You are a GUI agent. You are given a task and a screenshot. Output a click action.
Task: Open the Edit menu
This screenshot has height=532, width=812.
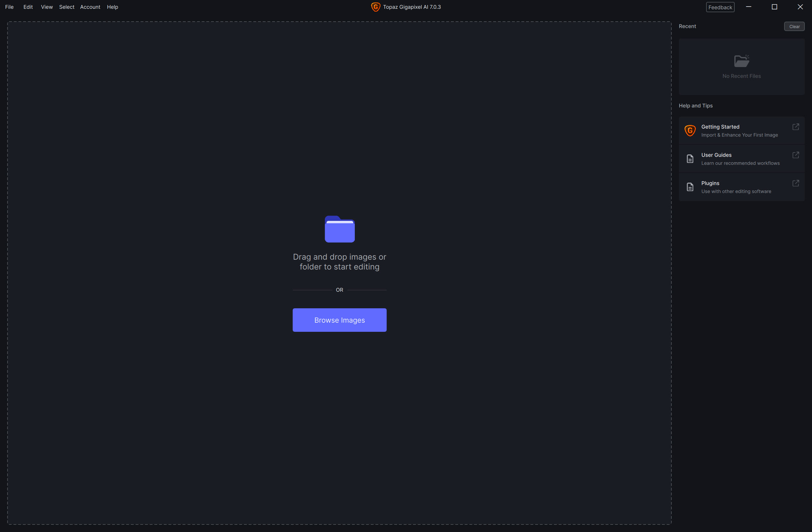pyautogui.click(x=28, y=7)
